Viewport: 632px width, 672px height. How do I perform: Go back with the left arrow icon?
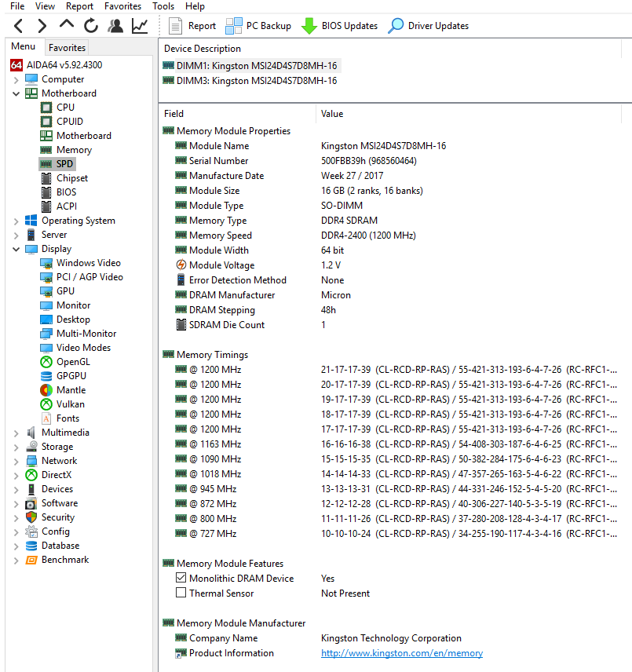pos(18,26)
